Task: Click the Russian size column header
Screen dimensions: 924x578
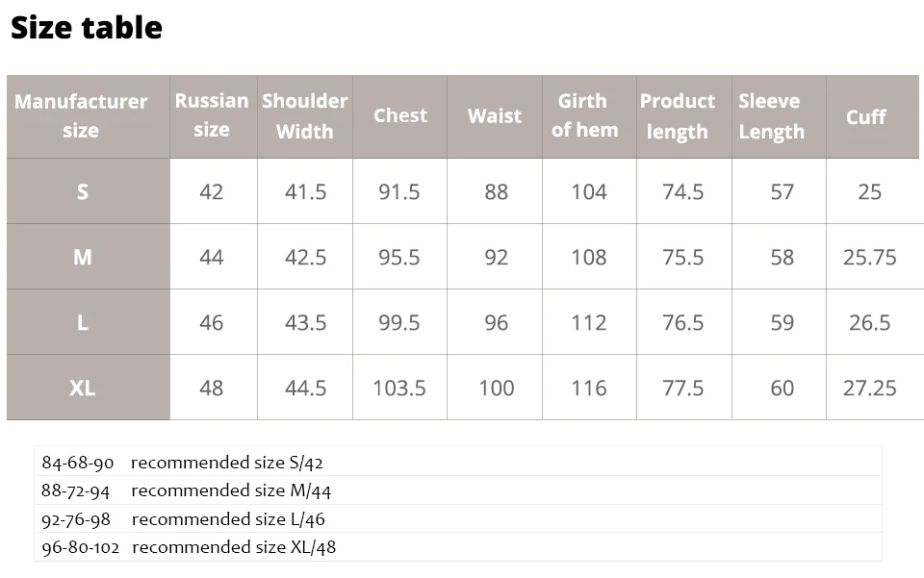Action: (x=214, y=116)
